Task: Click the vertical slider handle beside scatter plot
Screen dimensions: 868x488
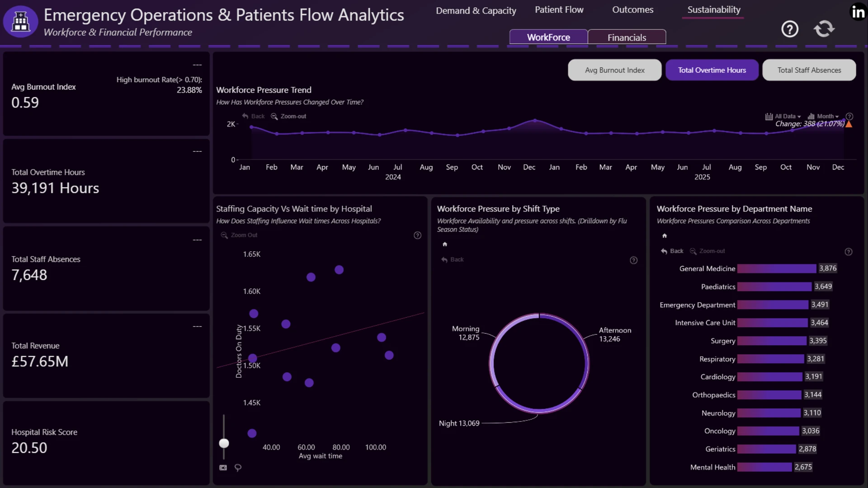Action: [x=224, y=443]
